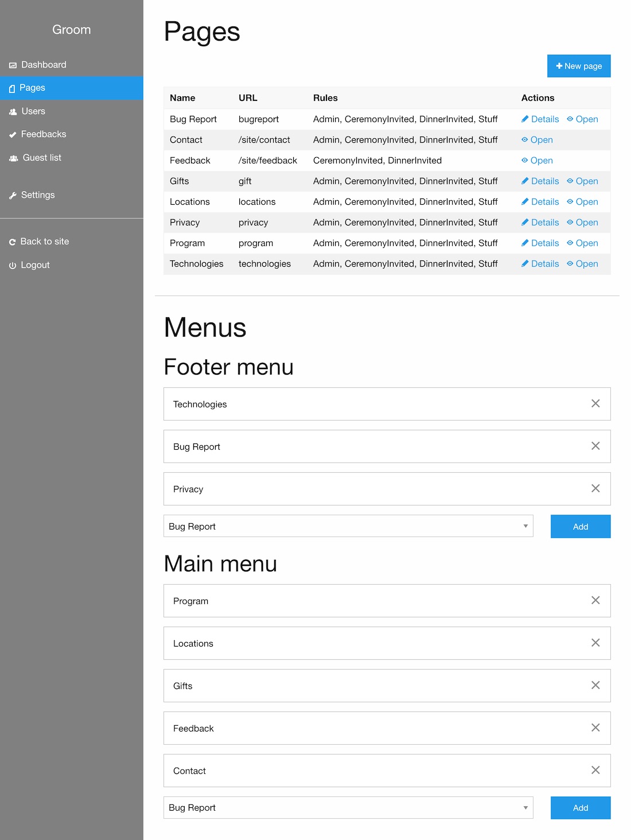
Task: Go to Users section
Action: tap(71, 111)
